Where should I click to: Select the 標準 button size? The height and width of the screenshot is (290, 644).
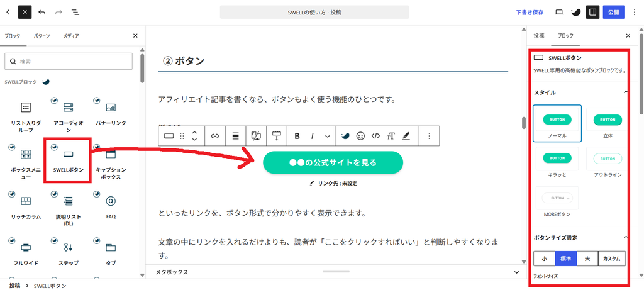pyautogui.click(x=566, y=259)
